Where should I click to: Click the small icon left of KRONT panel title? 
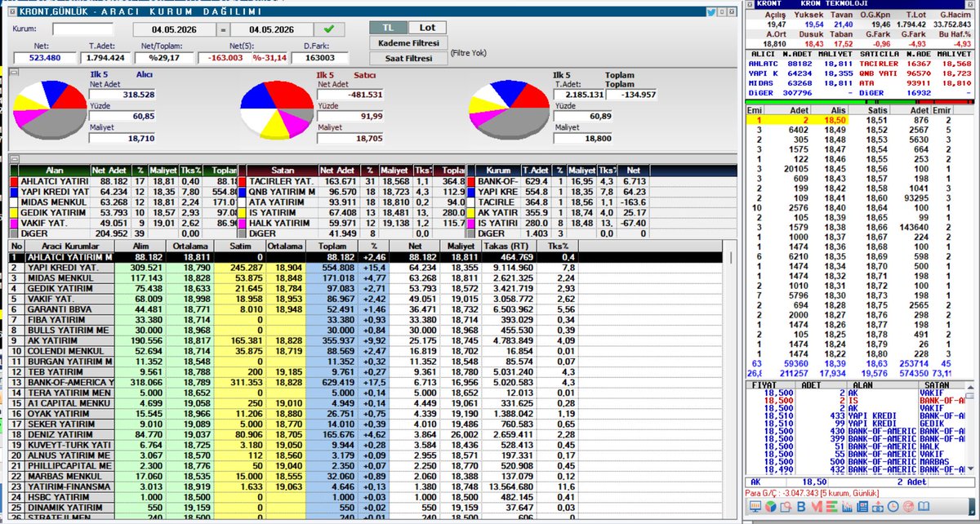coord(751,4)
